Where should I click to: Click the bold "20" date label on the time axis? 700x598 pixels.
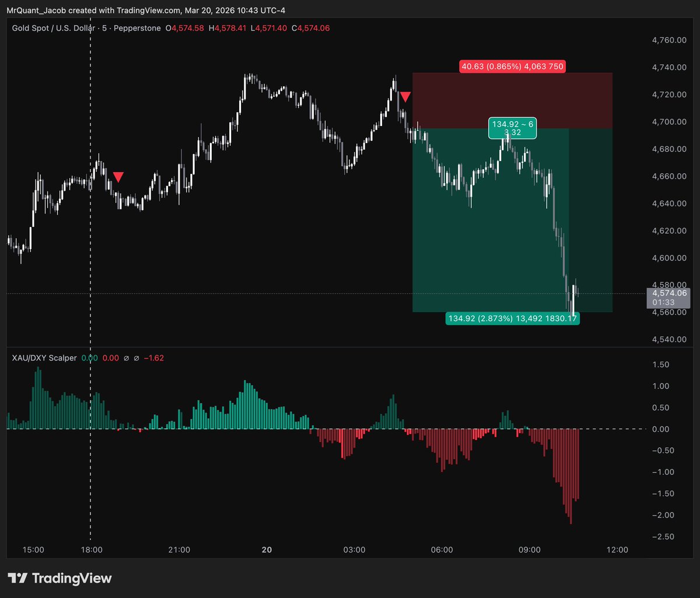pyautogui.click(x=267, y=550)
